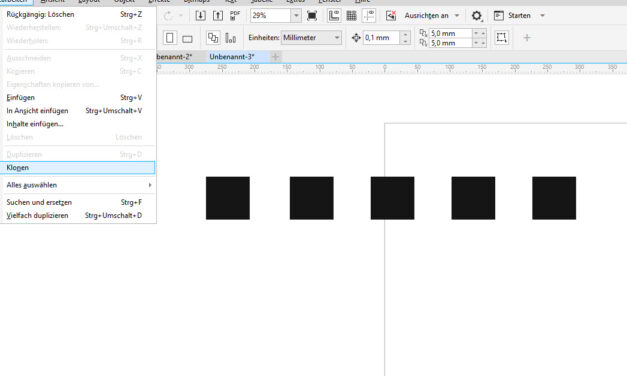
Task: Choose Rückgängig: Löschen menu entry
Action: click(x=78, y=14)
